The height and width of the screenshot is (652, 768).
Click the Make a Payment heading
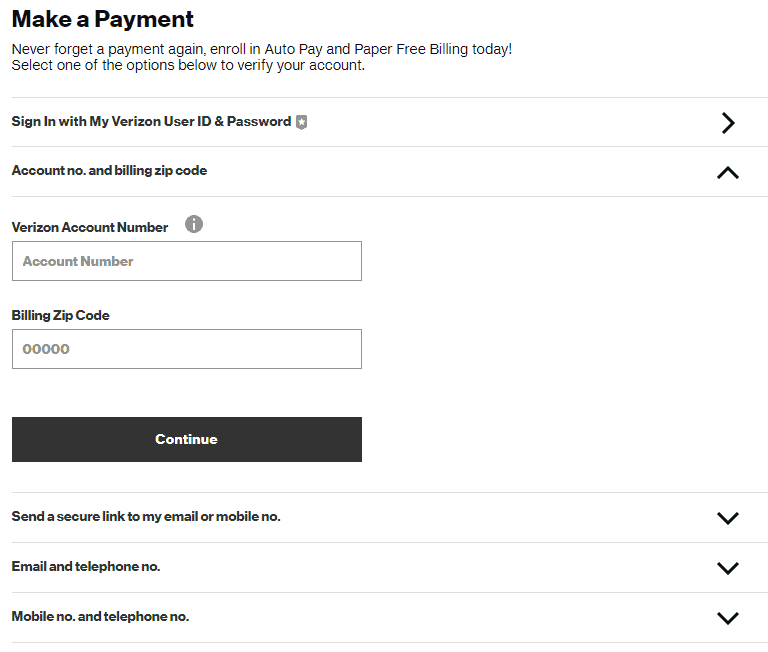coord(102,19)
